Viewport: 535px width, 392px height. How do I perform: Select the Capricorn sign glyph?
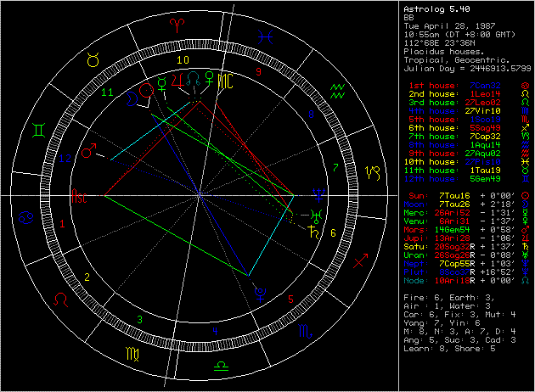pyautogui.click(x=372, y=172)
